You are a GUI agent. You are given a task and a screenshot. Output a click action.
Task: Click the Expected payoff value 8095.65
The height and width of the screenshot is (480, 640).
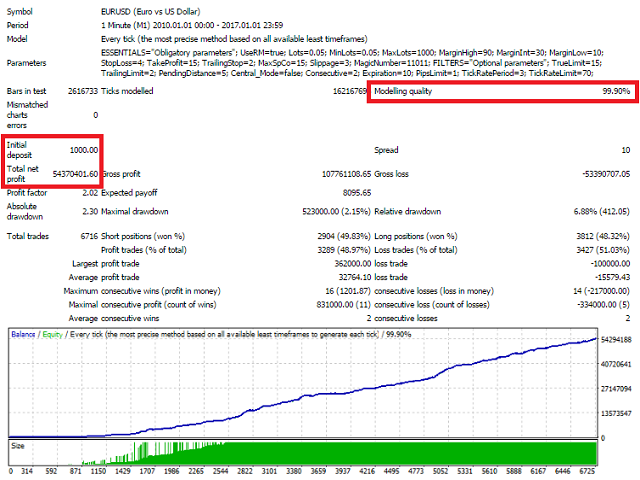[357, 193]
